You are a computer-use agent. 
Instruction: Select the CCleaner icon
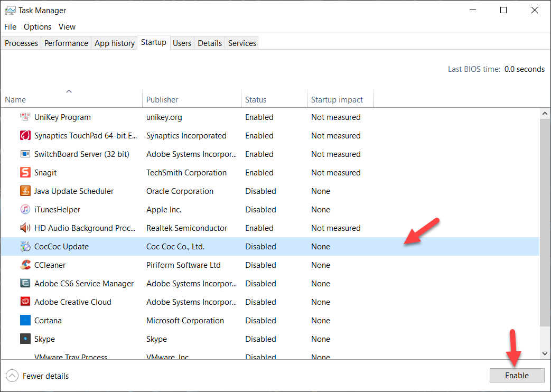coord(25,265)
